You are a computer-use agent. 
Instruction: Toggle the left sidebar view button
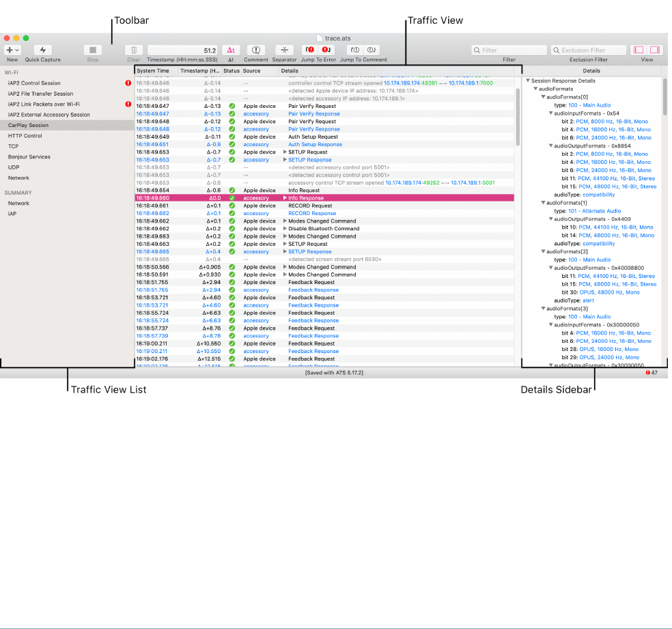point(639,50)
